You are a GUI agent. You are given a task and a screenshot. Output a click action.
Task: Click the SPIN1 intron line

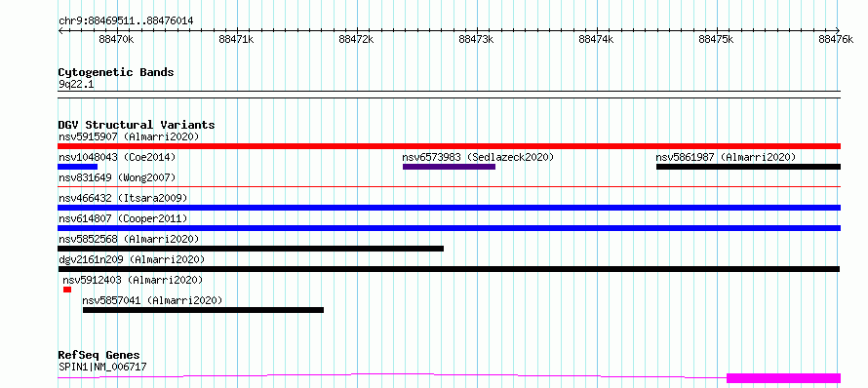click(392, 376)
